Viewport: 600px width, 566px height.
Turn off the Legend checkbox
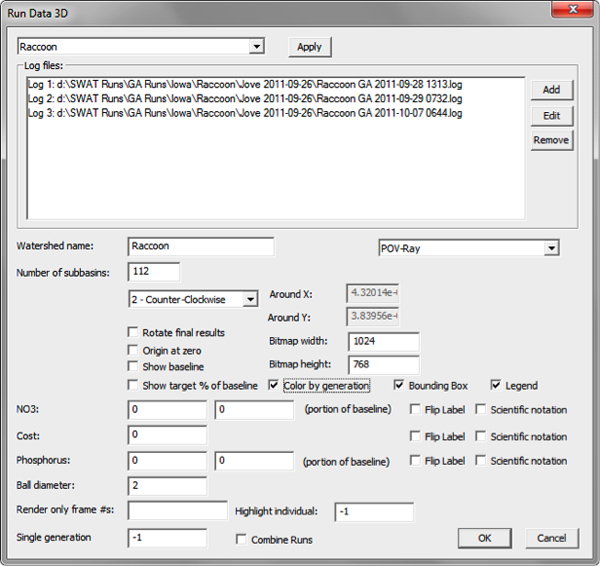(496, 386)
